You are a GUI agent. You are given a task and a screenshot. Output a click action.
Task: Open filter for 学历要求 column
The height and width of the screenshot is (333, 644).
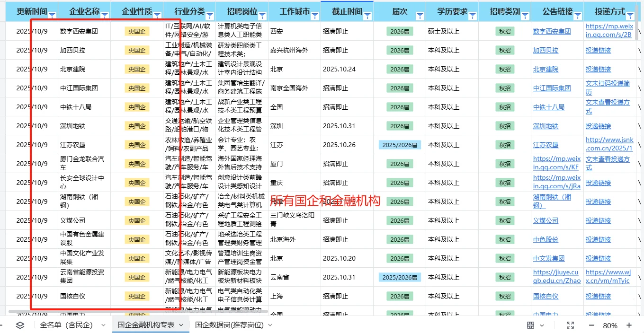(472, 16)
